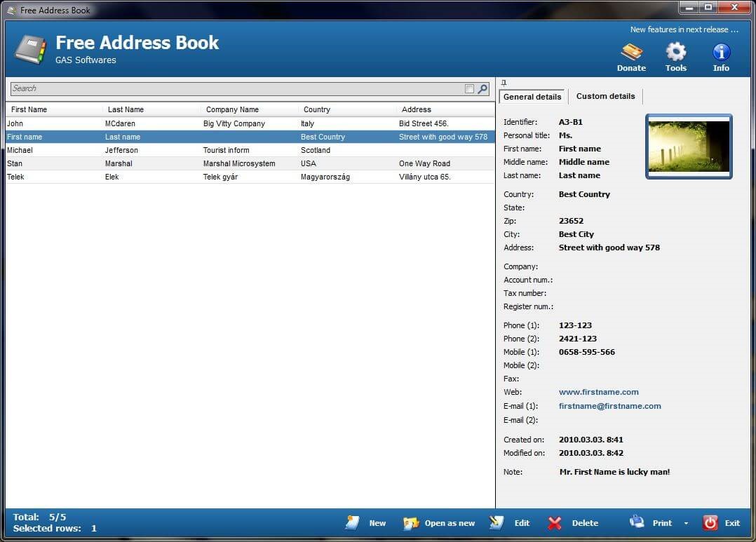
Task: Click the blue Info icon
Action: 720,52
